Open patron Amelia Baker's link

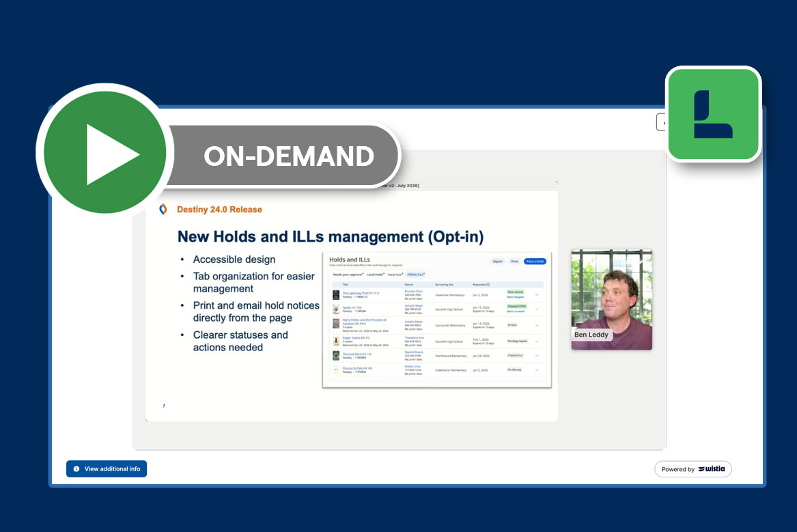coord(413,322)
